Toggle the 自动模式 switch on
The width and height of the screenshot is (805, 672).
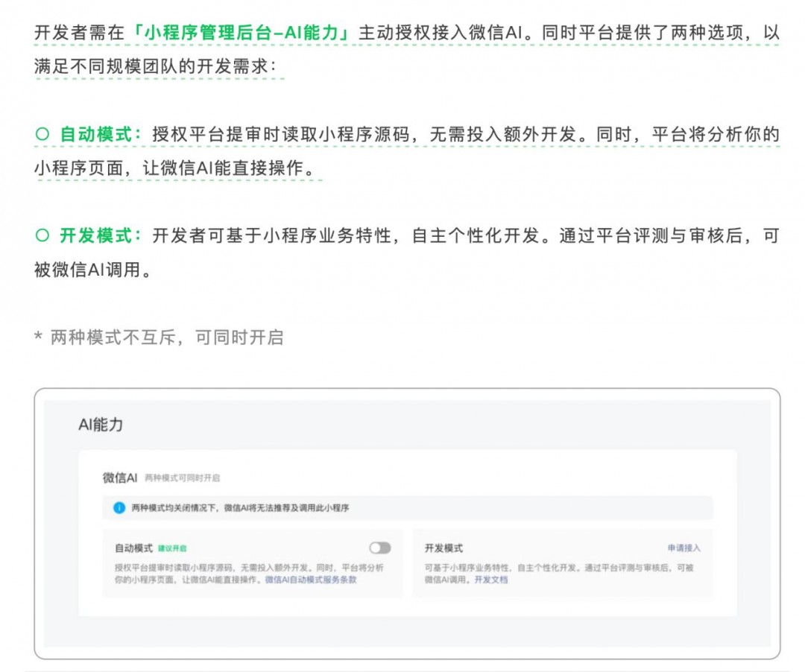(x=380, y=548)
